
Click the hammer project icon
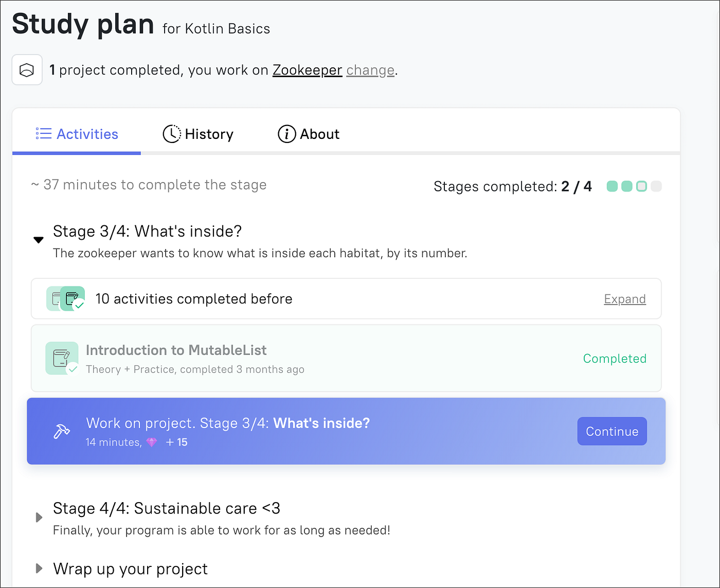[x=62, y=431]
